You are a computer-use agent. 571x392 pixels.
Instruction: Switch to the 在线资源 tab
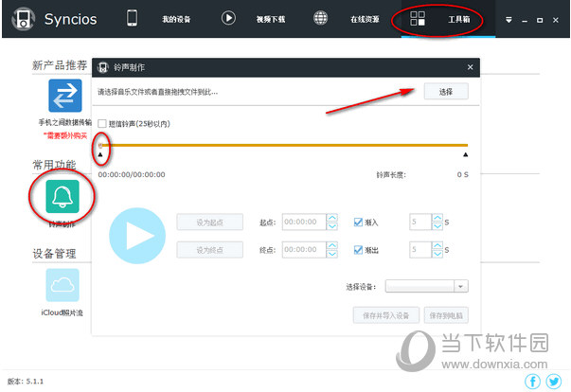365,19
